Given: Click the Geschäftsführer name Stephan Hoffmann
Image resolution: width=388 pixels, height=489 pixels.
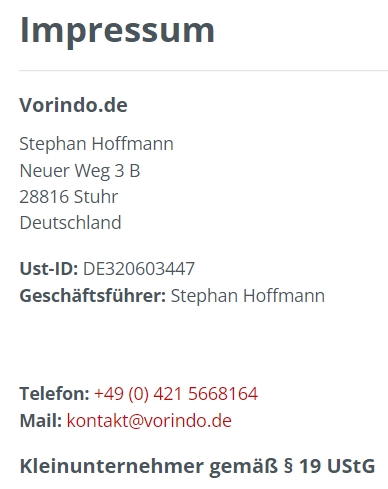Looking at the screenshot, I should [248, 296].
